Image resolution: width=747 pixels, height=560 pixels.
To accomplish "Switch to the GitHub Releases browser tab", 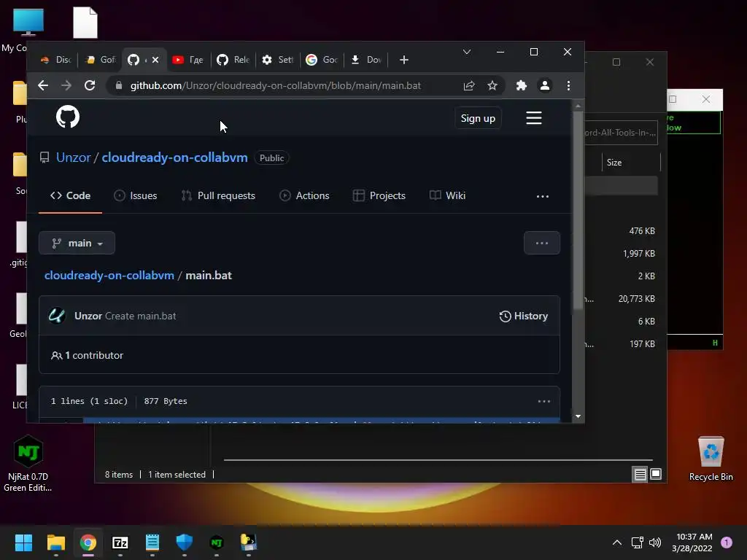I will [x=233, y=60].
